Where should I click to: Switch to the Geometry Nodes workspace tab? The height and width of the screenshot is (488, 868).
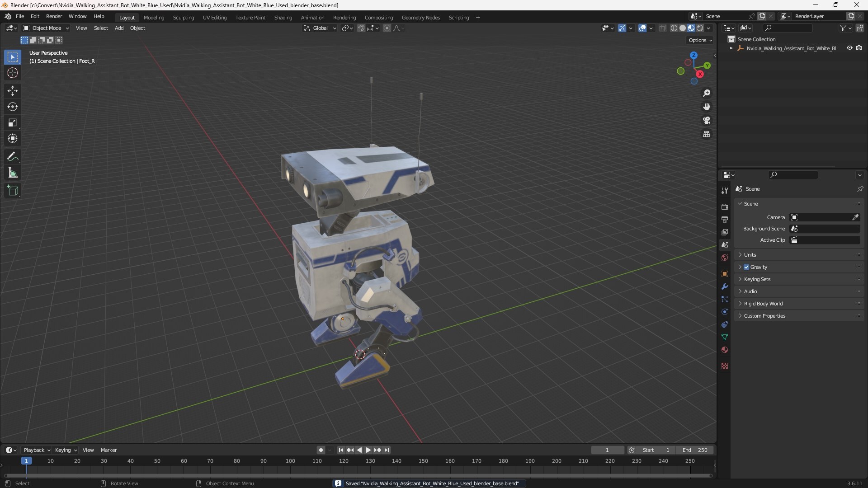pyautogui.click(x=420, y=18)
